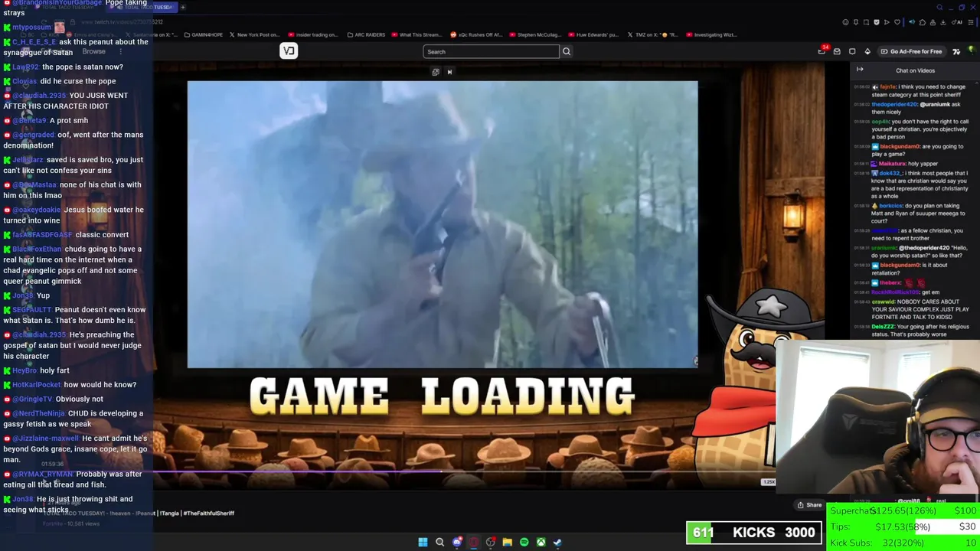
Task: Open the Stephen McCullag... bookmark
Action: (535, 34)
